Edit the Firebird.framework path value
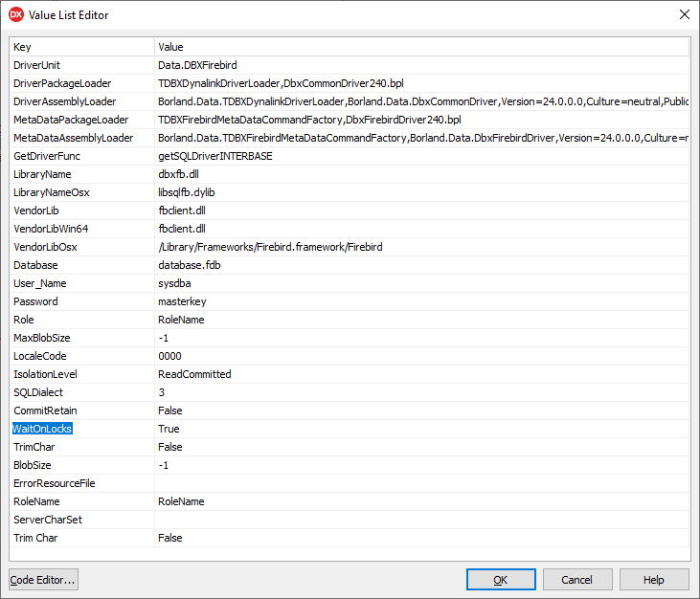Image resolution: width=700 pixels, height=599 pixels. point(422,247)
